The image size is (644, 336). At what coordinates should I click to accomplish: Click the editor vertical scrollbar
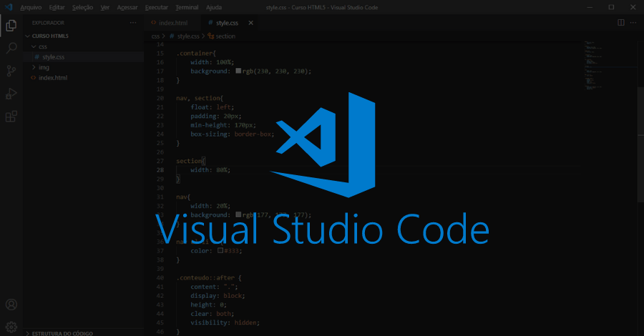[x=640, y=144]
